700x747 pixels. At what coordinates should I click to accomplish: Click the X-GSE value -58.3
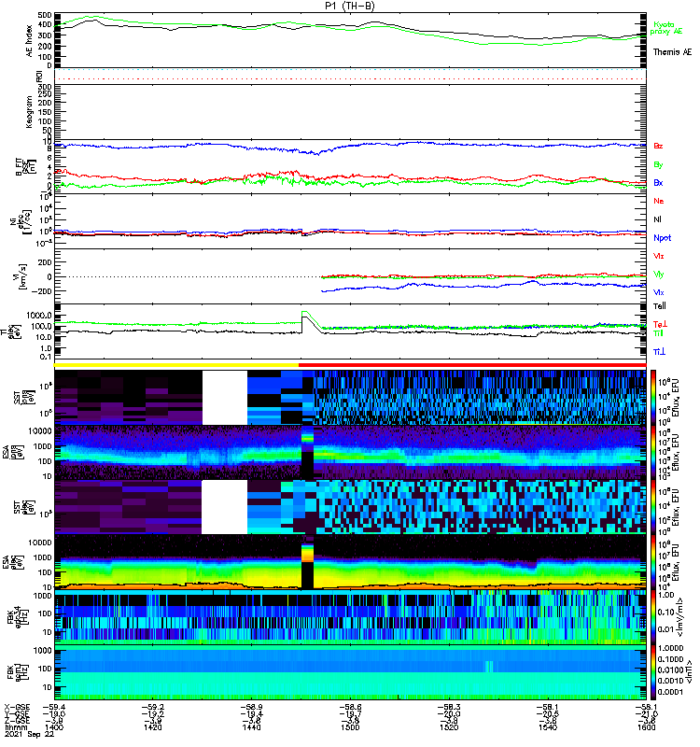(x=449, y=707)
